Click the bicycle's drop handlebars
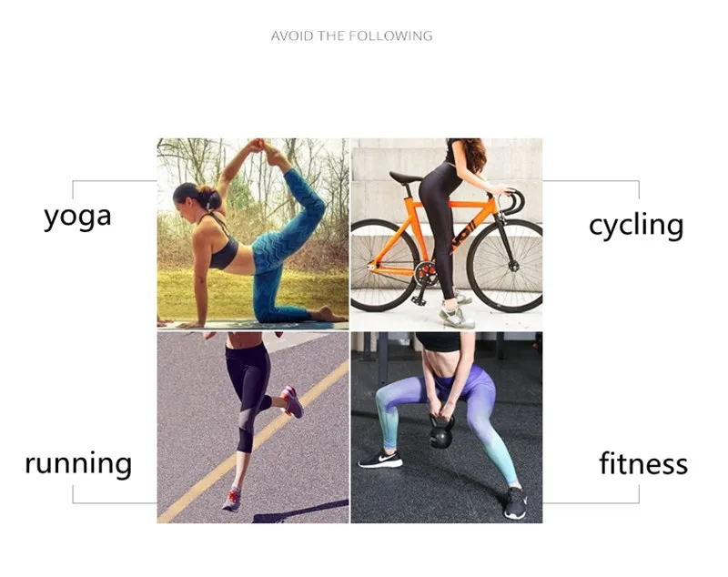 coord(511,200)
